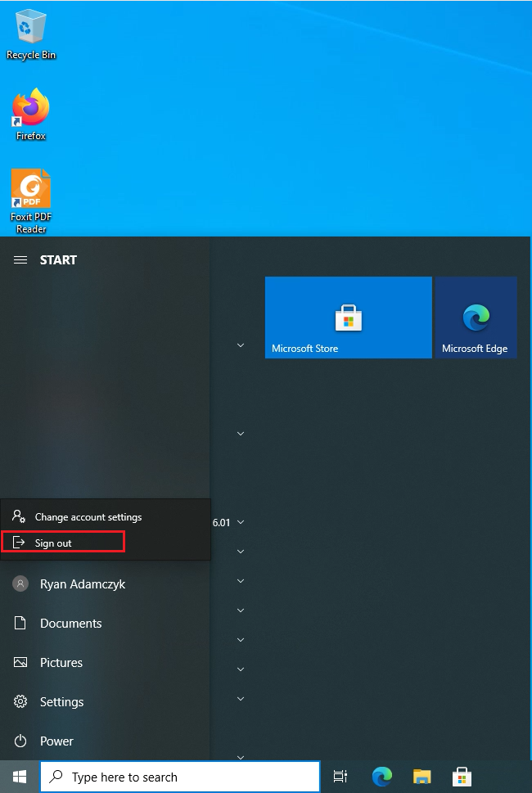This screenshot has width=532, height=793.
Task: Open the Power options button
Action: [56, 741]
